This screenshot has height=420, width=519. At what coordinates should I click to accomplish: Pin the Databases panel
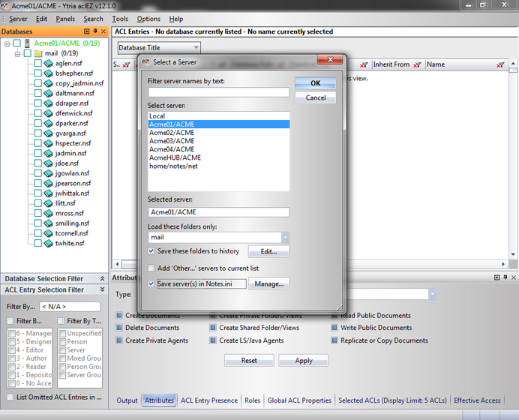[95, 31]
